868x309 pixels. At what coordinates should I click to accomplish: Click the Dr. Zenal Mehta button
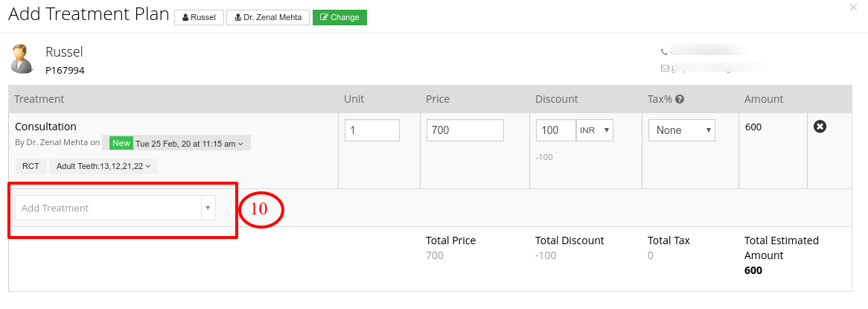(268, 17)
